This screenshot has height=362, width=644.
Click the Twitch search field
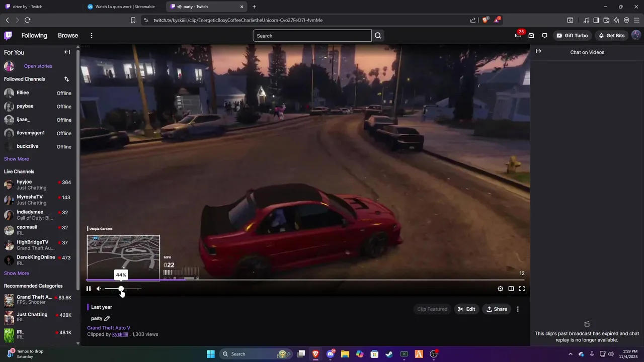tap(312, 36)
